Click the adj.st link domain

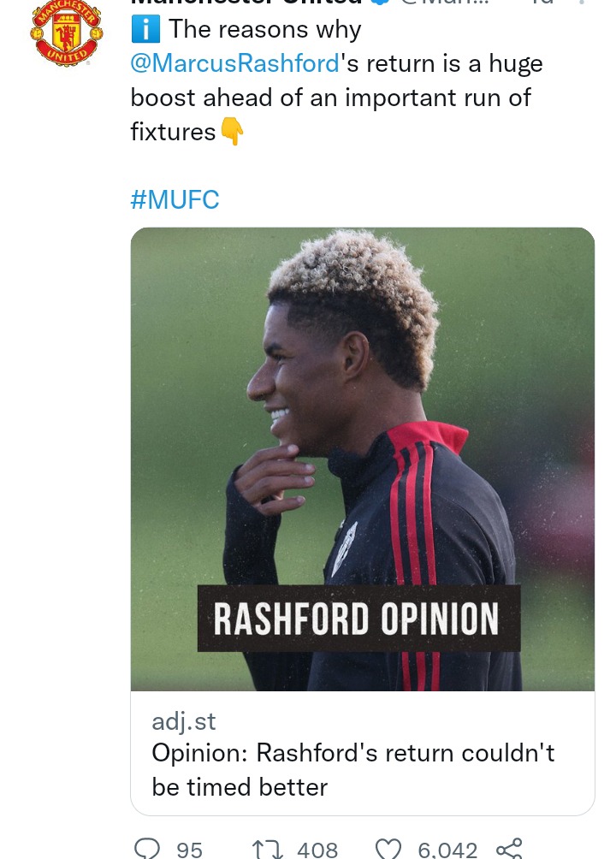click(x=184, y=721)
